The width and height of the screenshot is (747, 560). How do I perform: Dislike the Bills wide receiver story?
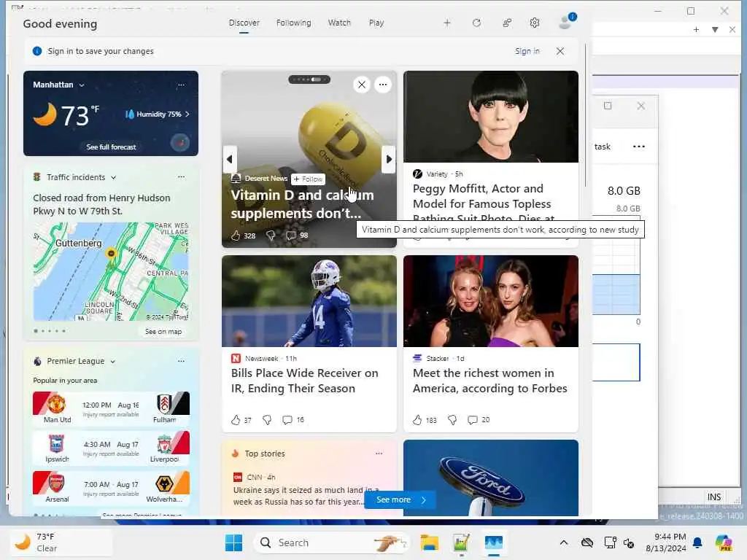267,420
